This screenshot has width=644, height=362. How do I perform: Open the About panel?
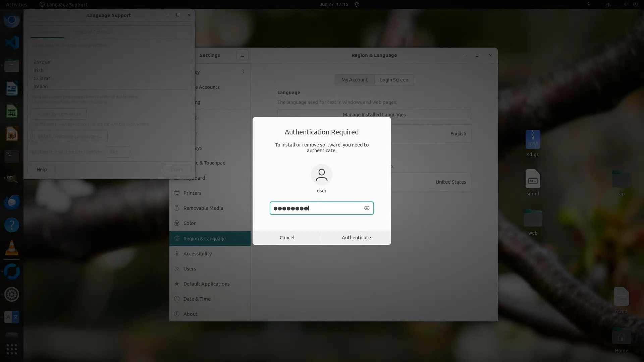click(x=190, y=314)
